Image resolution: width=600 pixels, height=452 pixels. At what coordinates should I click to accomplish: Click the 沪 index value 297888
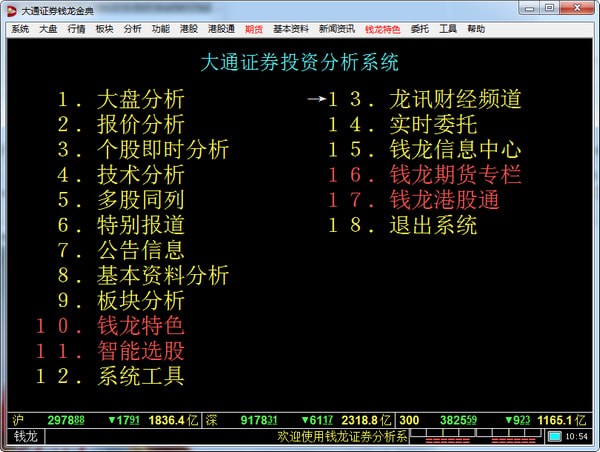[66, 421]
